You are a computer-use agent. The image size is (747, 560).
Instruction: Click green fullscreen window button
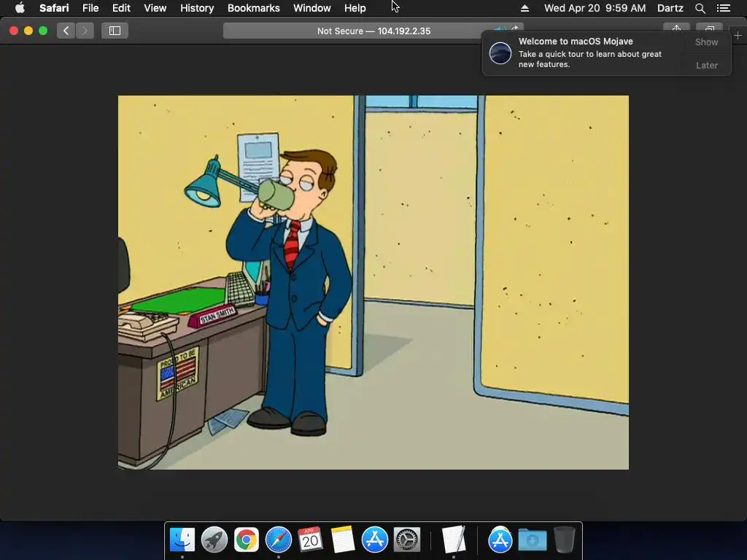pyautogui.click(x=43, y=31)
